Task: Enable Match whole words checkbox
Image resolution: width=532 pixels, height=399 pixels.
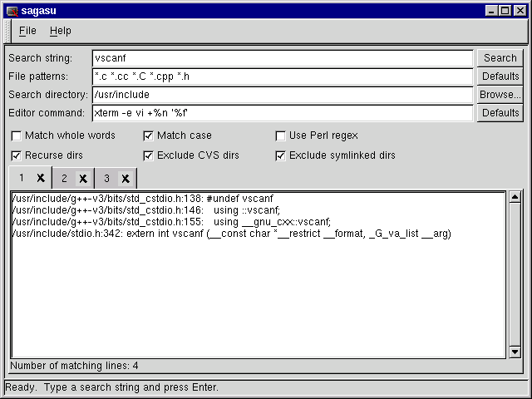Action: 17,135
